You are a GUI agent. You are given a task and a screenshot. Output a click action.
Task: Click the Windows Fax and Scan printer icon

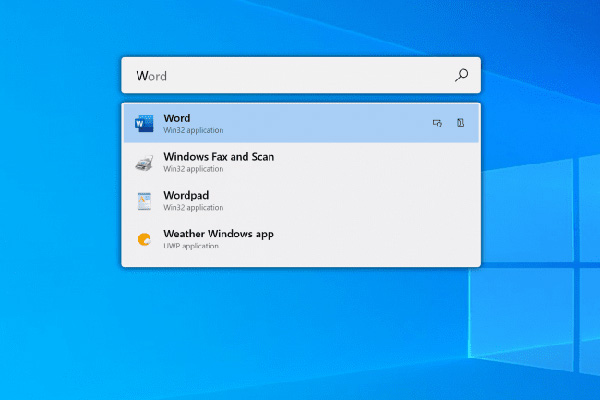click(x=144, y=163)
